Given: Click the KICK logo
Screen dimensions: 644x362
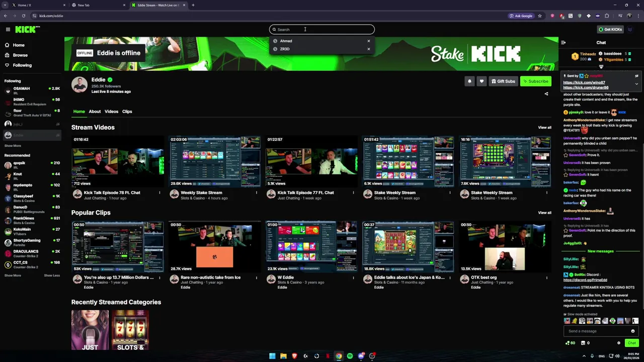Looking at the screenshot, I should [x=27, y=30].
